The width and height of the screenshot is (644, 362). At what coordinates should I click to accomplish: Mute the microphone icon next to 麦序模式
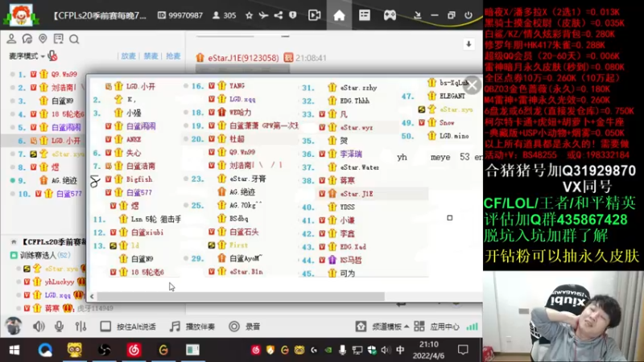pyautogui.click(x=52, y=56)
